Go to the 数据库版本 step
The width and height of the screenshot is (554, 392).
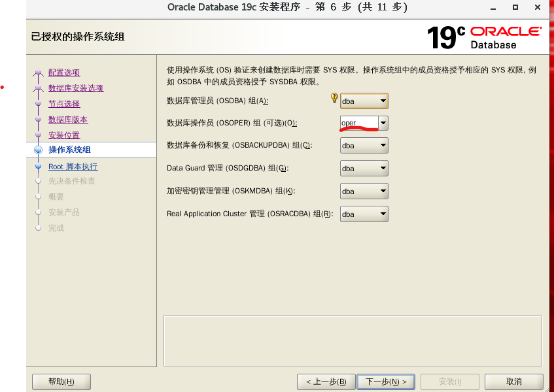[x=68, y=120]
